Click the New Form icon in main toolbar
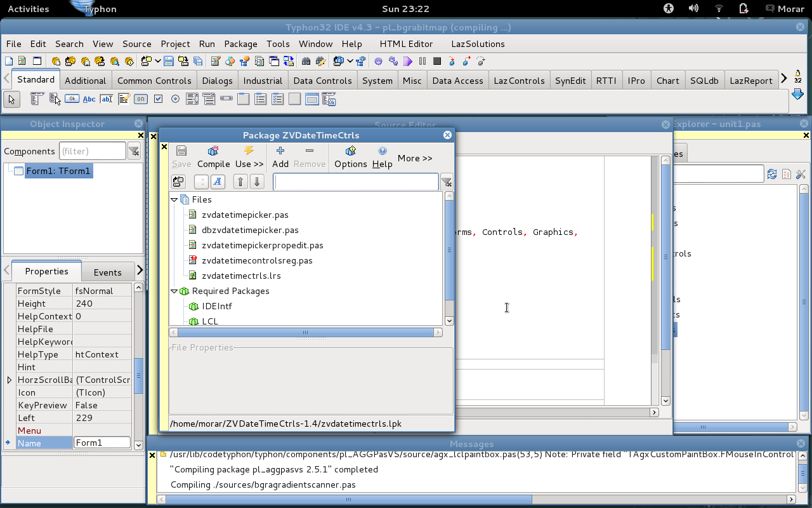812x508 pixels. [x=37, y=61]
